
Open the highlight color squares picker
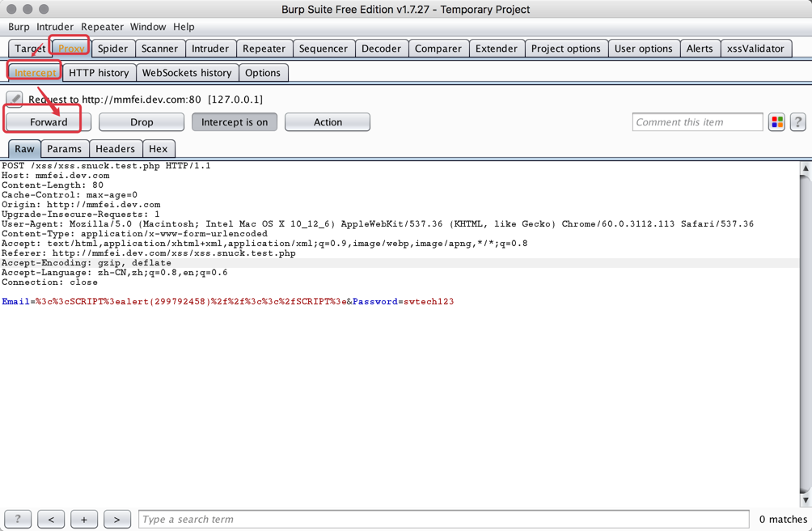[x=776, y=121]
